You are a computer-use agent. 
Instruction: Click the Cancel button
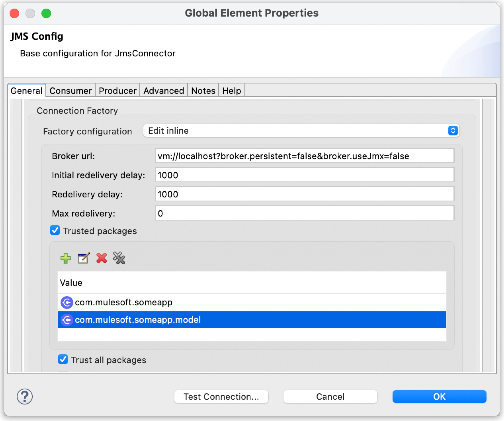pyautogui.click(x=330, y=397)
